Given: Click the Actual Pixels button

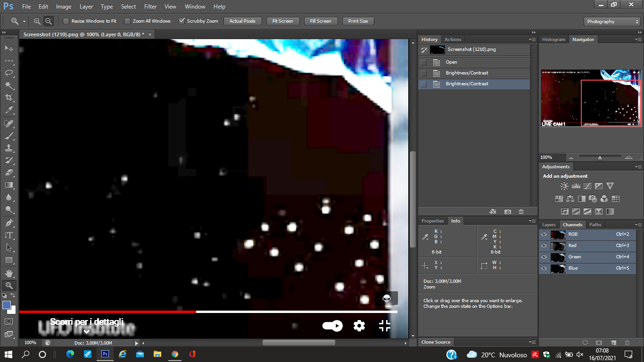Looking at the screenshot, I should [x=242, y=21].
